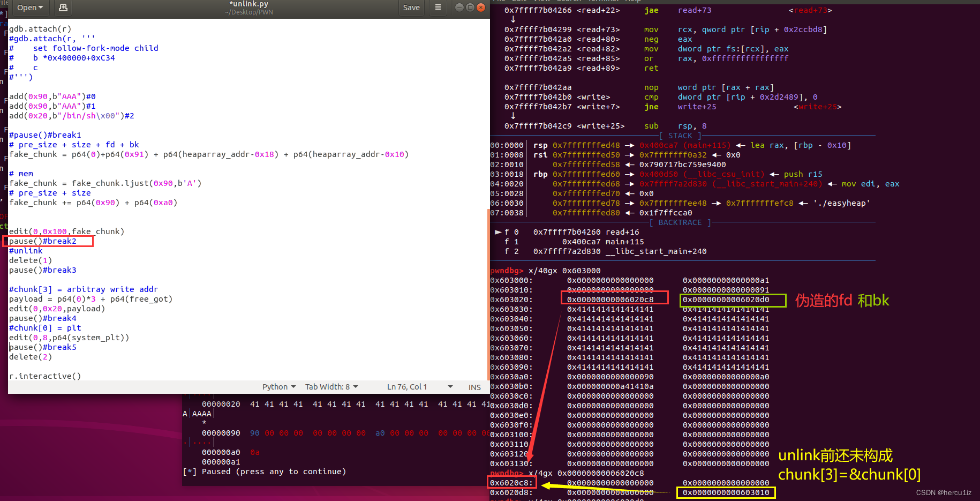Click the 'set follow-fork-mode child' comment line
The height and width of the screenshot is (501, 980).
[x=84, y=48]
